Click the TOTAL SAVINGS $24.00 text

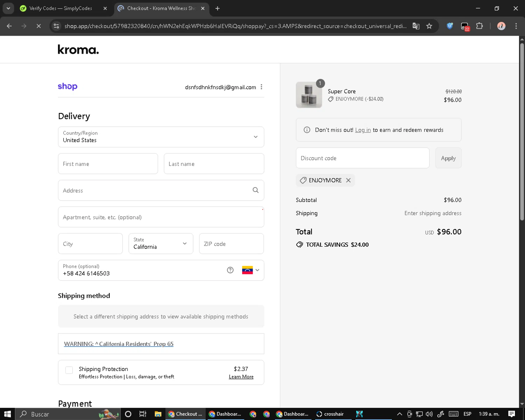[x=337, y=245]
